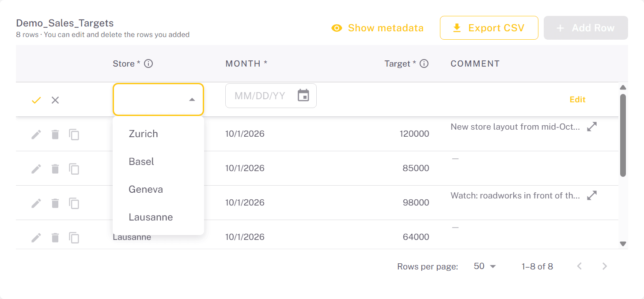
Task: Duplicate the Lausanne row with target 64000
Action: [74, 238]
